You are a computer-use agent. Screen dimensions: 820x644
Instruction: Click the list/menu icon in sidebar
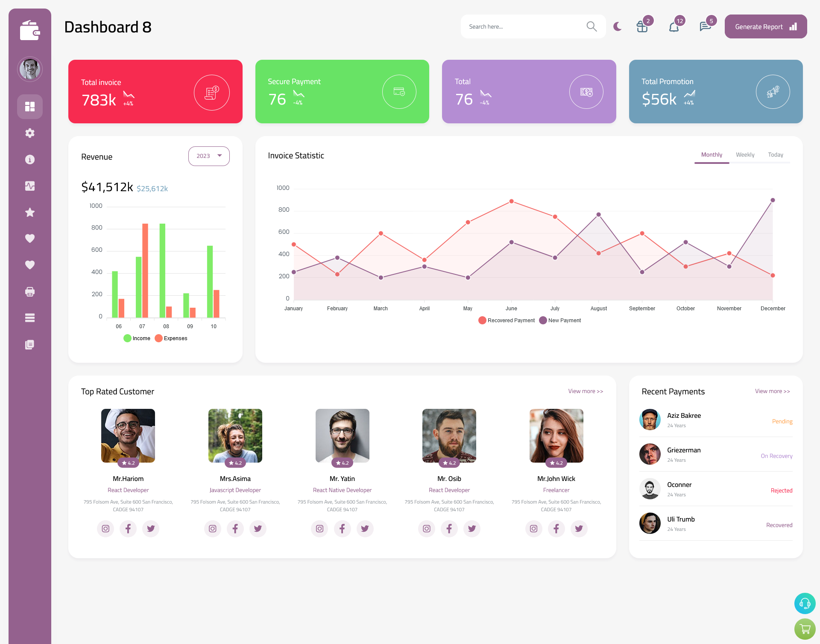[30, 318]
